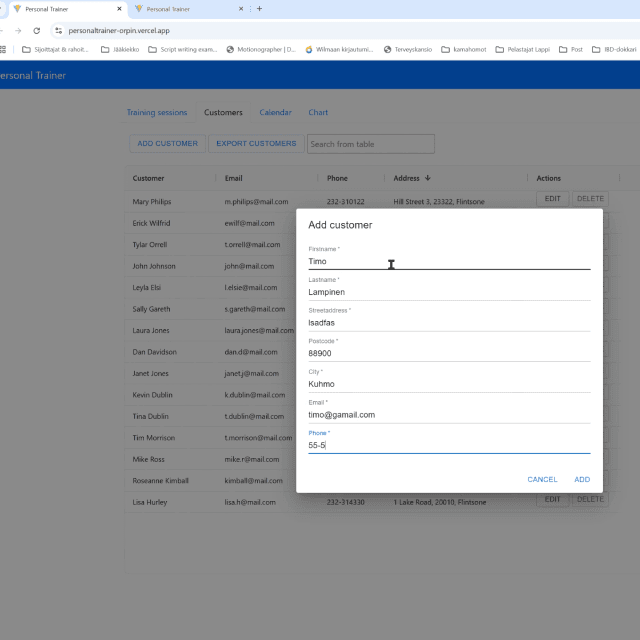Expand the kamahomot bookmark folder
This screenshot has width=640, height=640.
[x=463, y=49]
